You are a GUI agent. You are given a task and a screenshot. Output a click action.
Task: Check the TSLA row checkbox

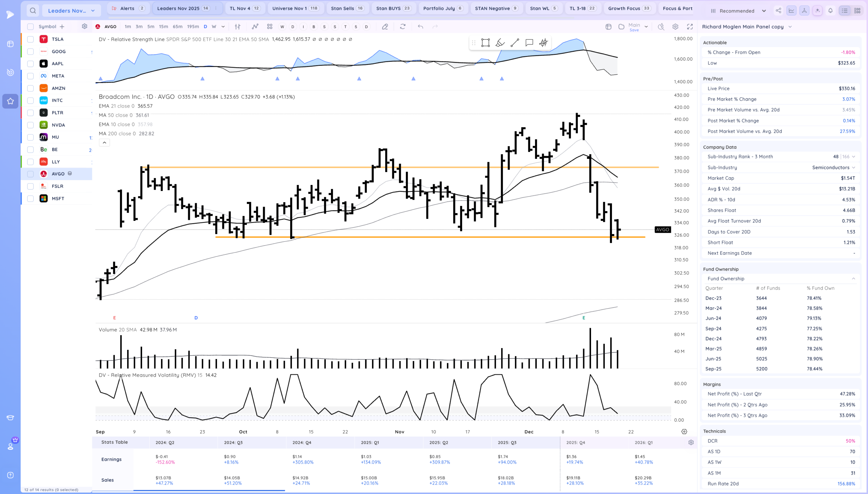point(31,39)
